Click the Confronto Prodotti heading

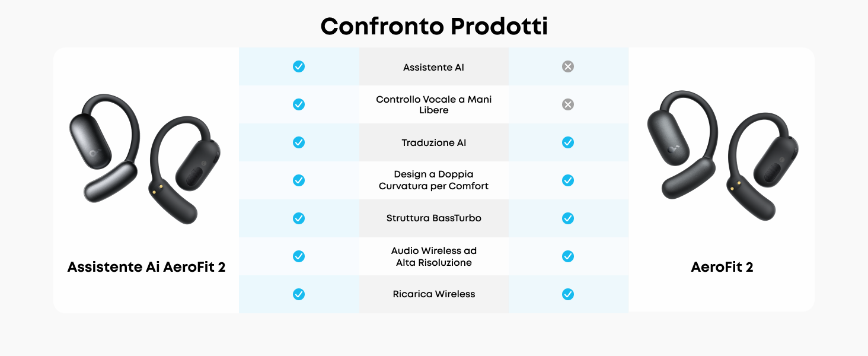(x=434, y=26)
